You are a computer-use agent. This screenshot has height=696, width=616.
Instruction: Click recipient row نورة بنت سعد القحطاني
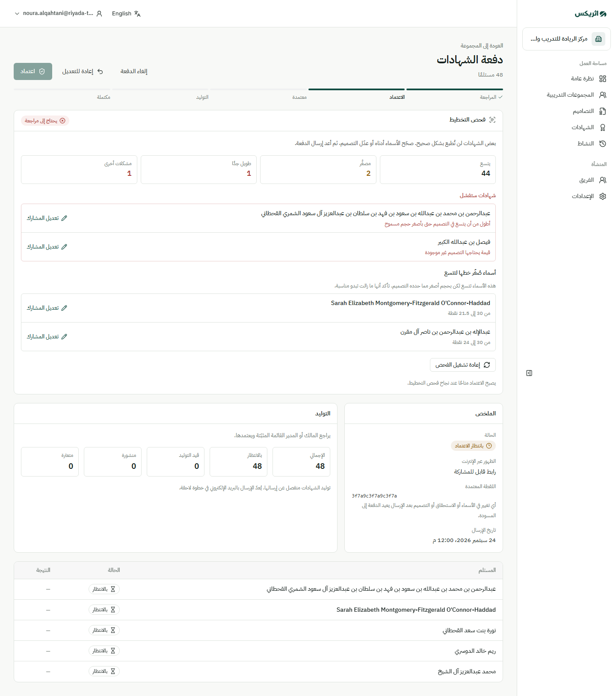pyautogui.click(x=258, y=631)
